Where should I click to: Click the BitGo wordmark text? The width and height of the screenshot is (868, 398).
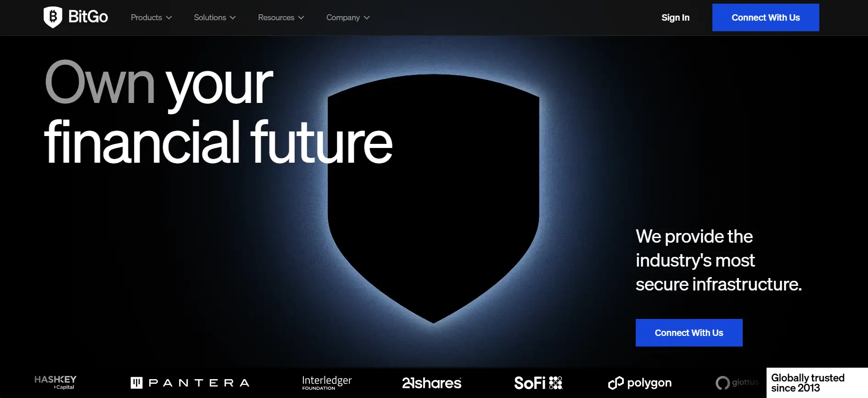[x=88, y=17]
